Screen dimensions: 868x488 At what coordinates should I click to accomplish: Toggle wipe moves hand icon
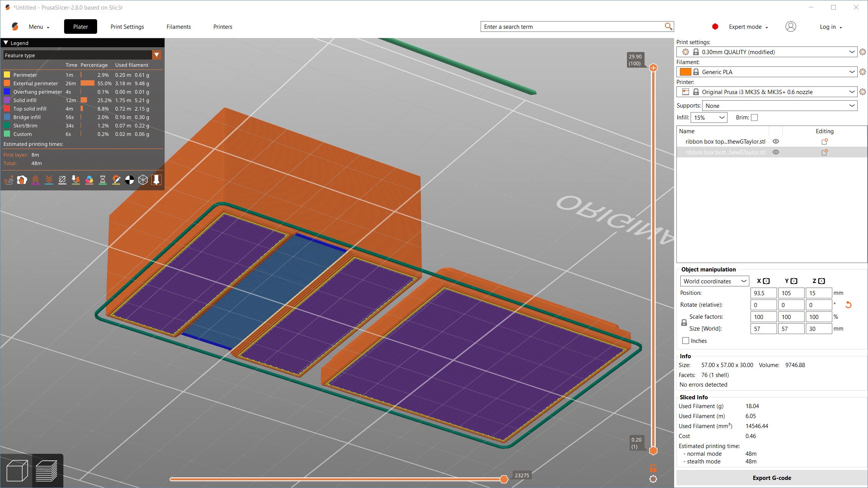tap(22, 180)
